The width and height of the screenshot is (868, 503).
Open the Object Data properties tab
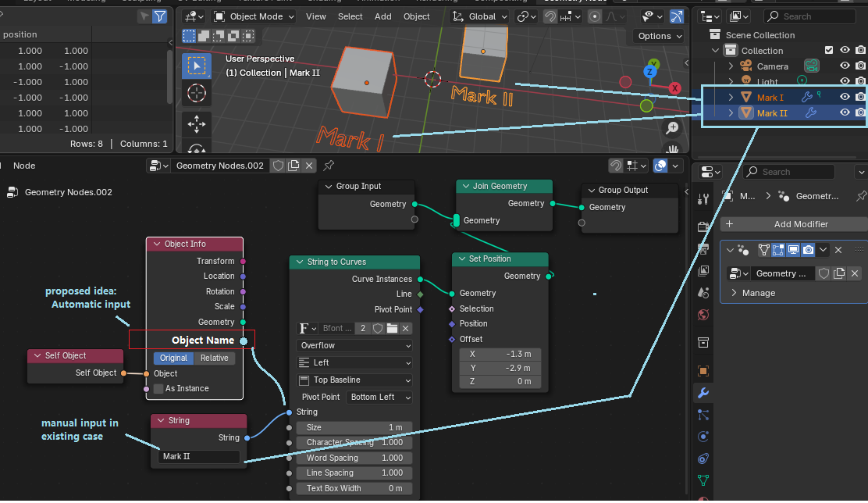click(x=703, y=480)
